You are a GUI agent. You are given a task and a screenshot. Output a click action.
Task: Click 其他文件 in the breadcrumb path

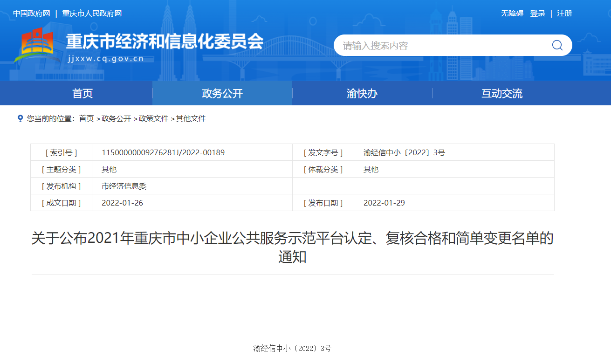point(191,119)
